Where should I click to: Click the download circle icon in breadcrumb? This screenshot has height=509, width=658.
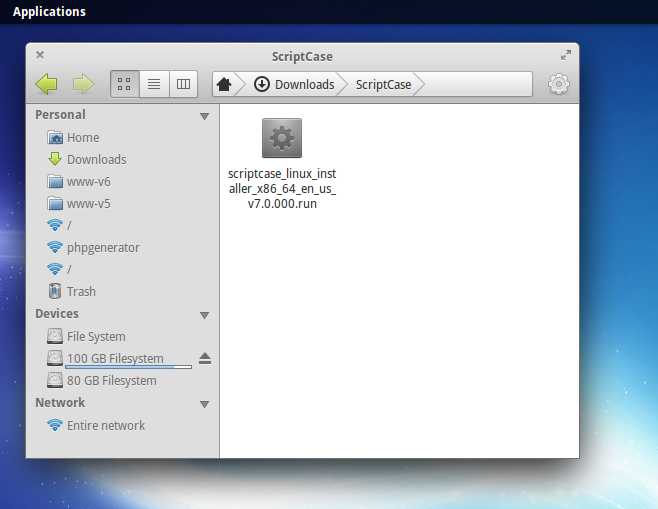pyautogui.click(x=262, y=84)
